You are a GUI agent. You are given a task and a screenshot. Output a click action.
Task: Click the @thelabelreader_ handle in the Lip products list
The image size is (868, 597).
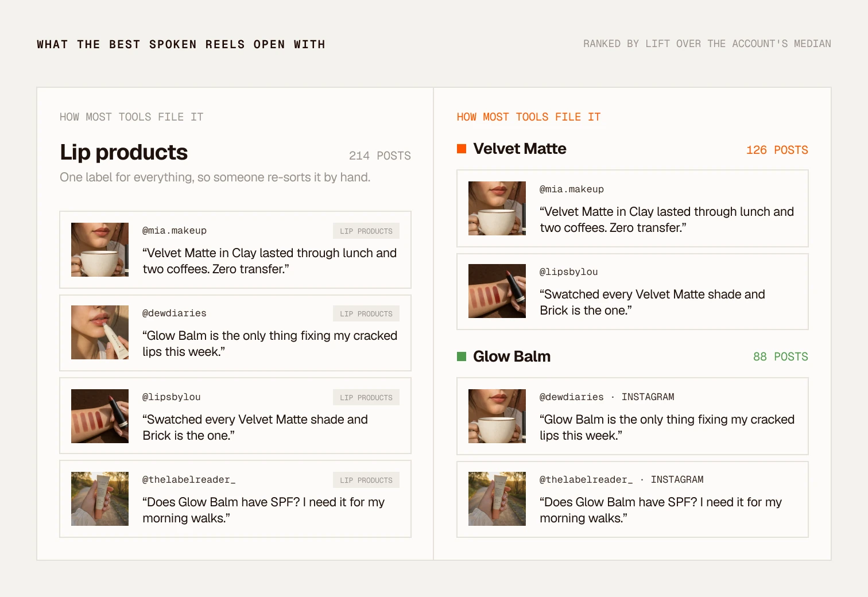click(x=189, y=480)
